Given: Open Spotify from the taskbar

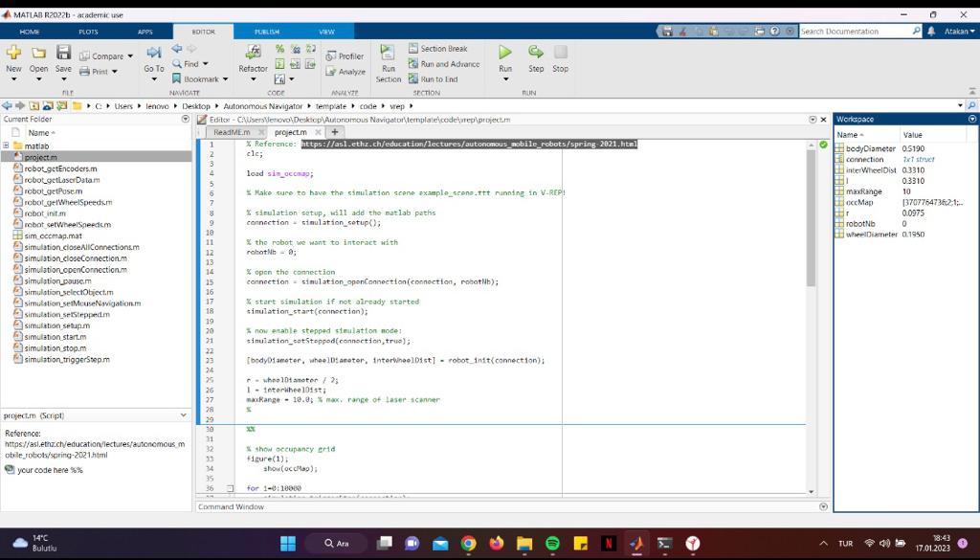Looking at the screenshot, I should [552, 543].
